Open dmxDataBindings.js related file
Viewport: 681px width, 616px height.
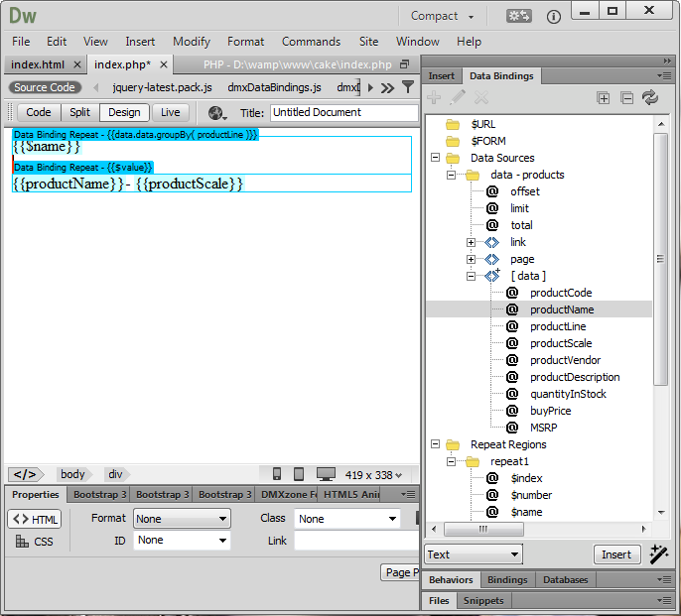coord(274,87)
